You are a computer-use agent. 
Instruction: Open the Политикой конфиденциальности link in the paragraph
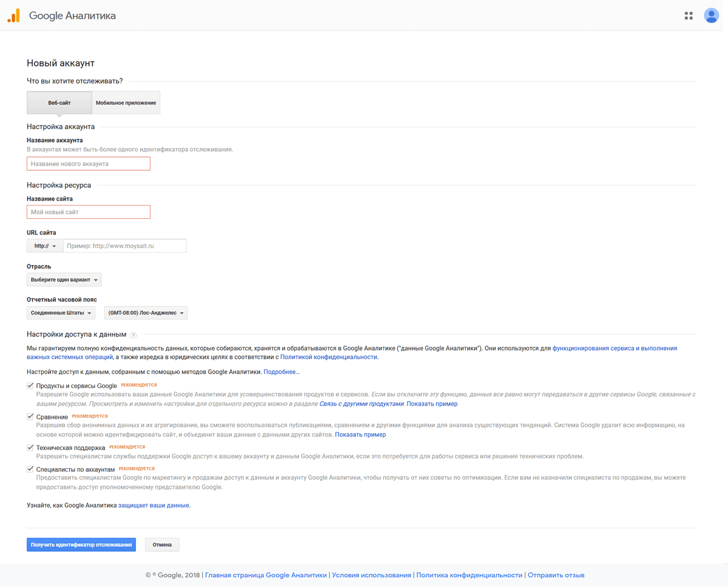pyautogui.click(x=328, y=357)
